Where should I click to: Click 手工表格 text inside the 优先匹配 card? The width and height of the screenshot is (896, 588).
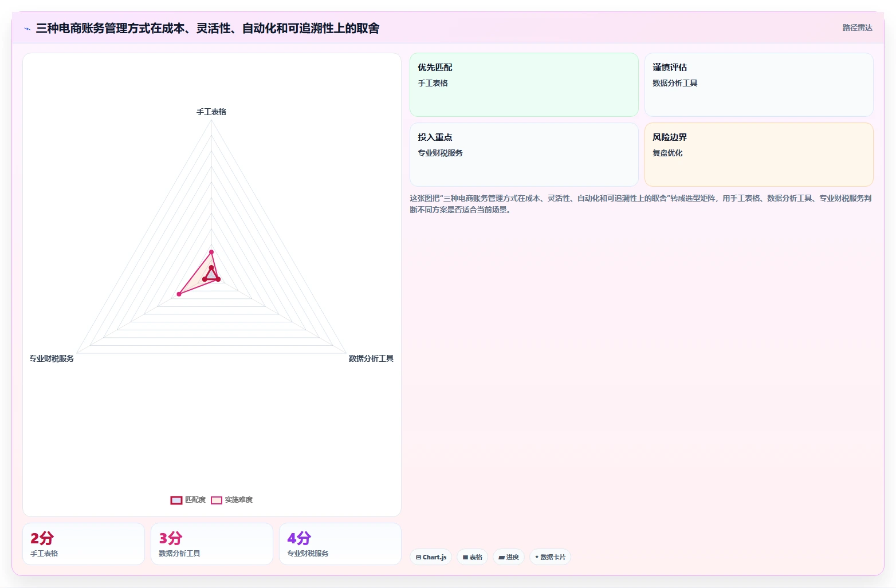tap(433, 83)
